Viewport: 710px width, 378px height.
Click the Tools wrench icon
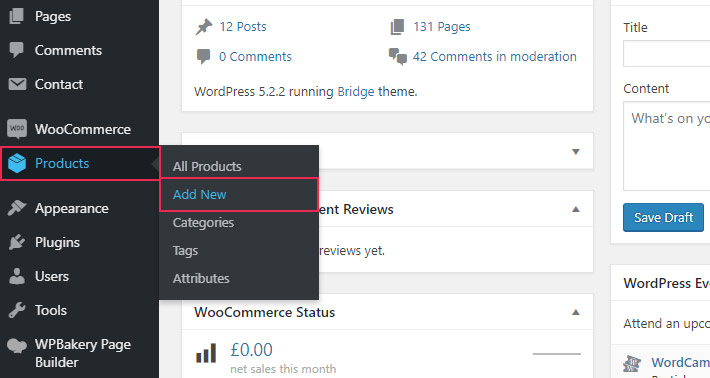(17, 310)
